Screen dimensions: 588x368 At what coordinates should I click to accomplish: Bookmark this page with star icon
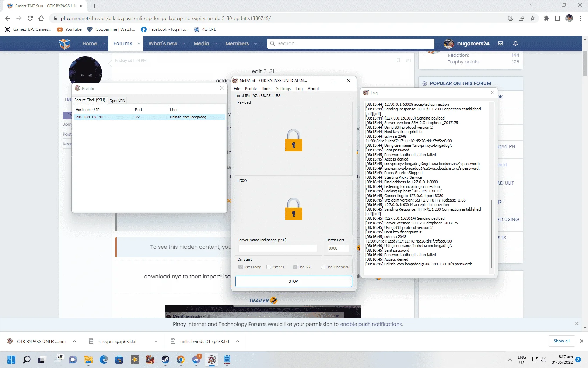pos(533,18)
